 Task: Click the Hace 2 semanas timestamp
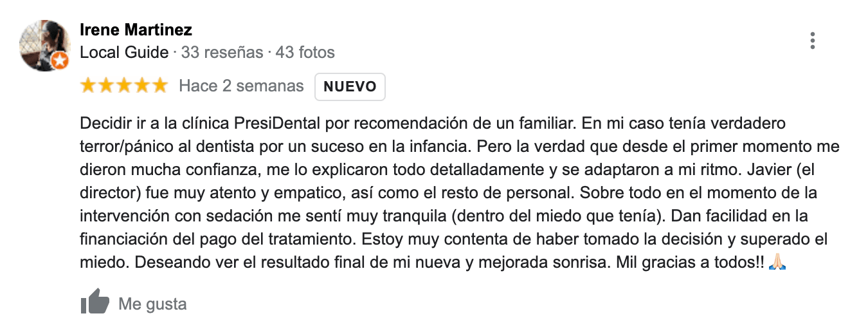pyautogui.click(x=241, y=86)
